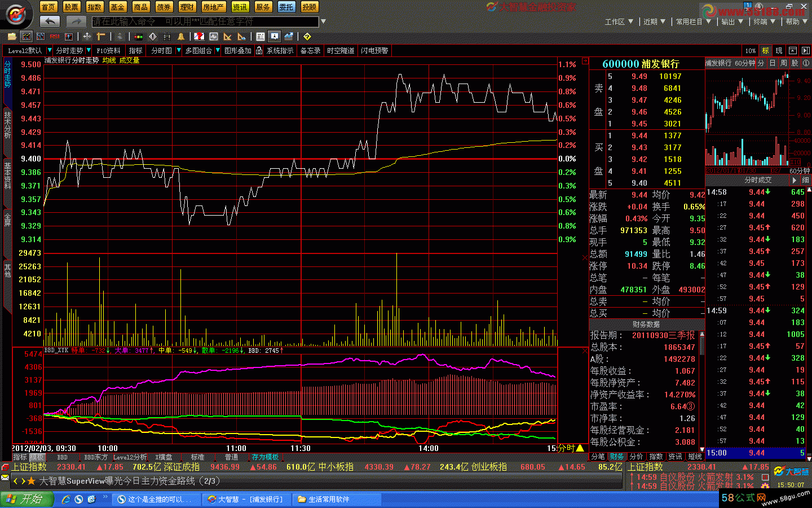Image resolution: width=812 pixels, height=508 pixels.
Task: Click the 闪电预警 button
Action: coord(374,51)
